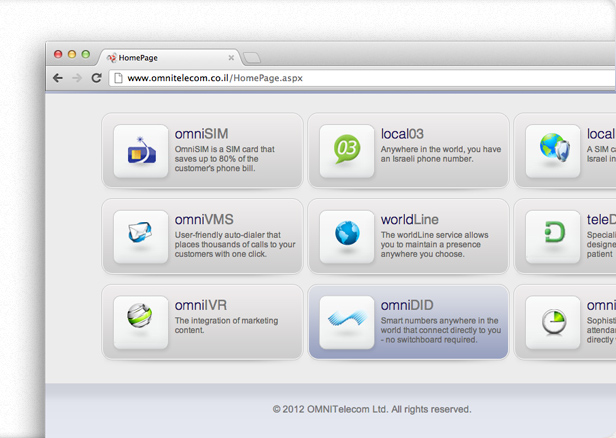Select the green local03 speech bubble icon
Image resolution: width=616 pixels, height=438 pixels.
(x=347, y=151)
